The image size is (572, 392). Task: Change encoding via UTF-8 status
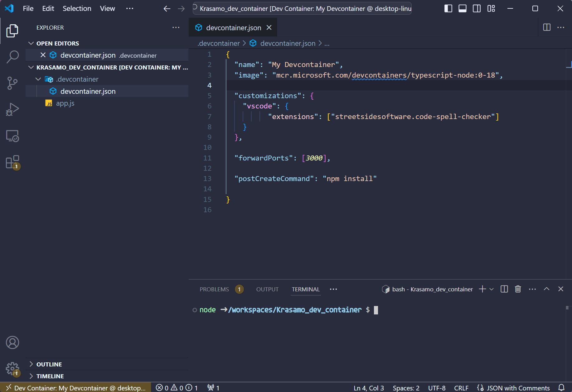pos(437,388)
